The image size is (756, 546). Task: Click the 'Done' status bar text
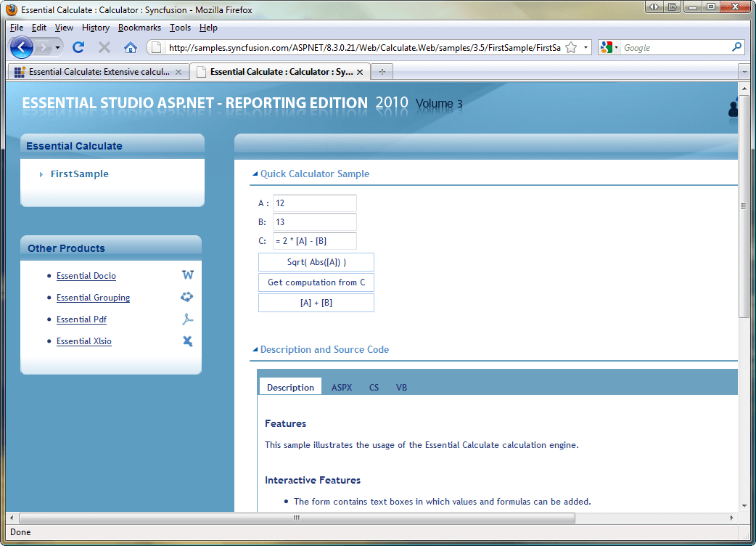[20, 532]
